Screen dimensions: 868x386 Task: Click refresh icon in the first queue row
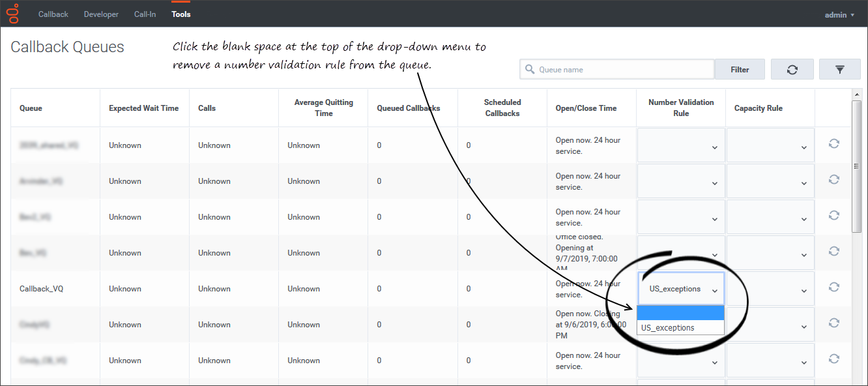click(833, 143)
